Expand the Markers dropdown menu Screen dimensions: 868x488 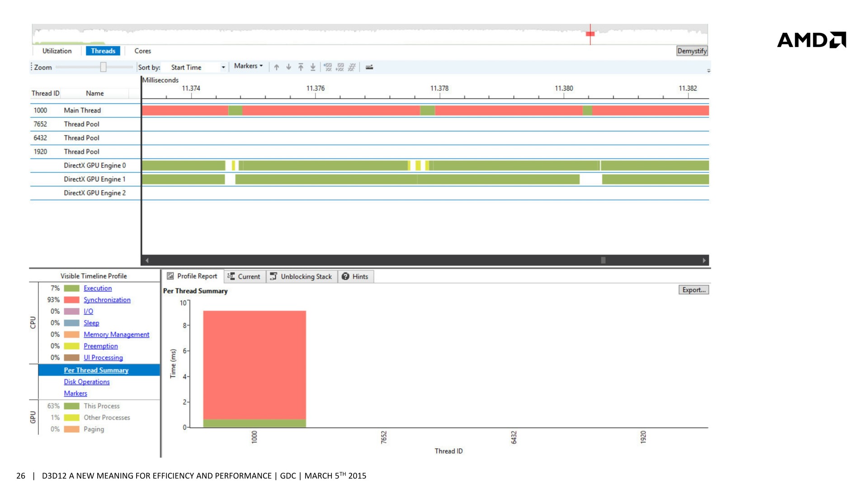(x=248, y=66)
